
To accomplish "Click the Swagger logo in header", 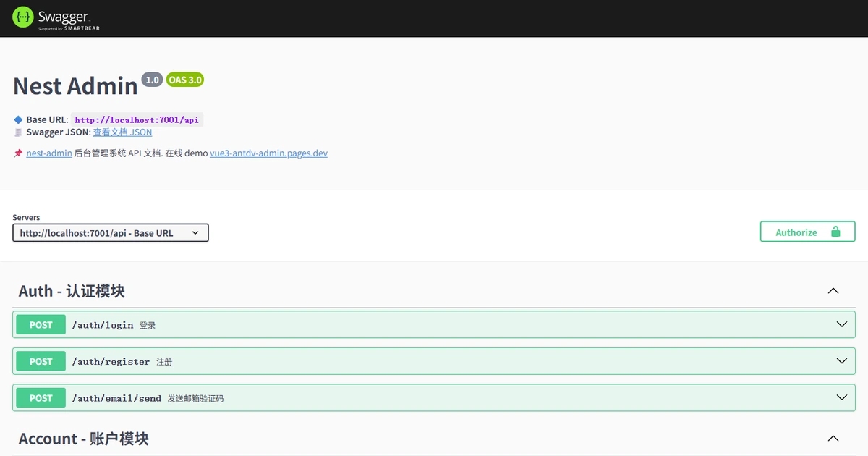I will [x=56, y=18].
